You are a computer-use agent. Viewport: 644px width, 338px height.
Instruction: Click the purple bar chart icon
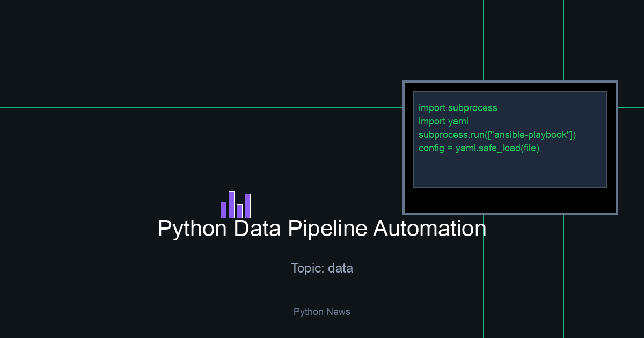point(236,205)
